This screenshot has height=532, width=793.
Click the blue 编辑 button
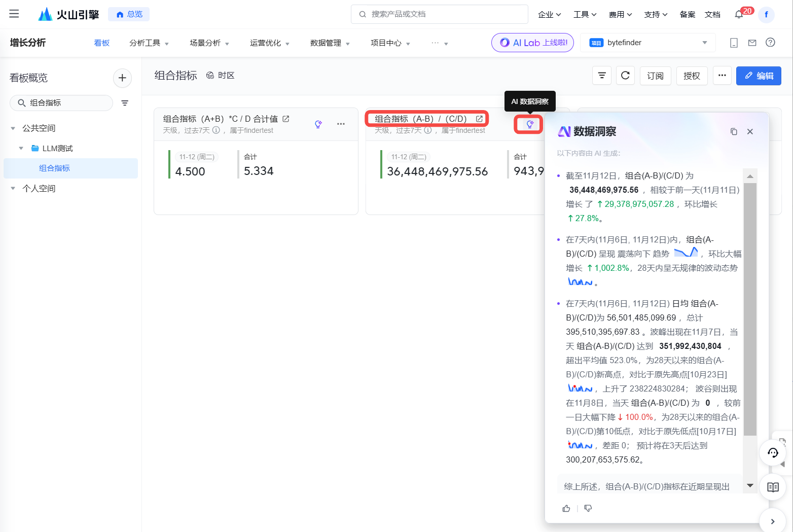click(759, 76)
